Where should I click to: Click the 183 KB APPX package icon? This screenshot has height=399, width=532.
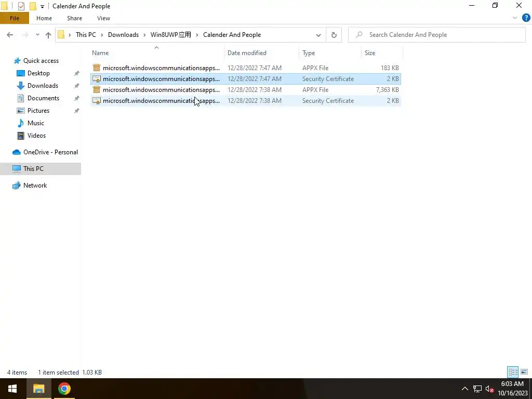point(97,68)
